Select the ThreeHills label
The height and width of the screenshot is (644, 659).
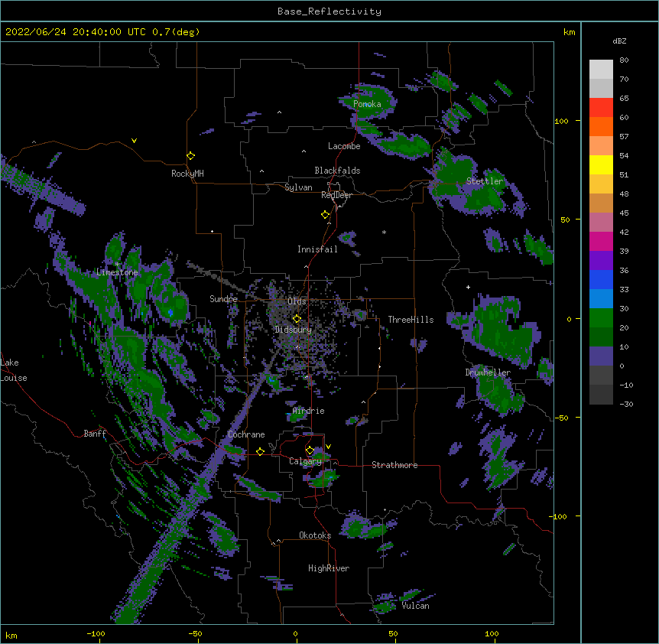[411, 320]
